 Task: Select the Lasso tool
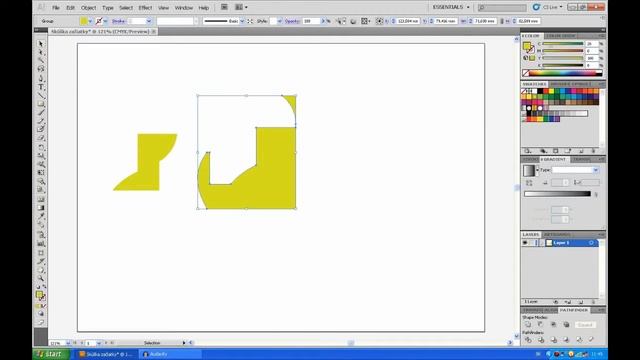[x=41, y=69]
